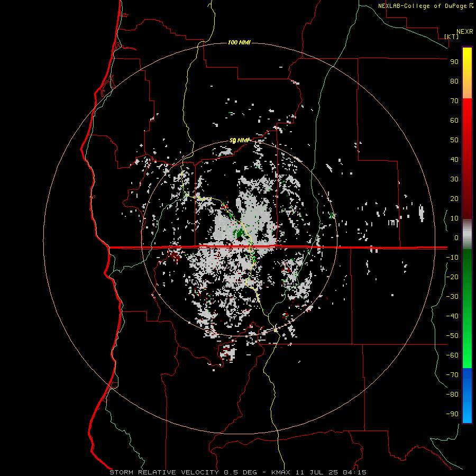
Task: Click the 20 value on the velocity scale
Action: tap(454, 198)
